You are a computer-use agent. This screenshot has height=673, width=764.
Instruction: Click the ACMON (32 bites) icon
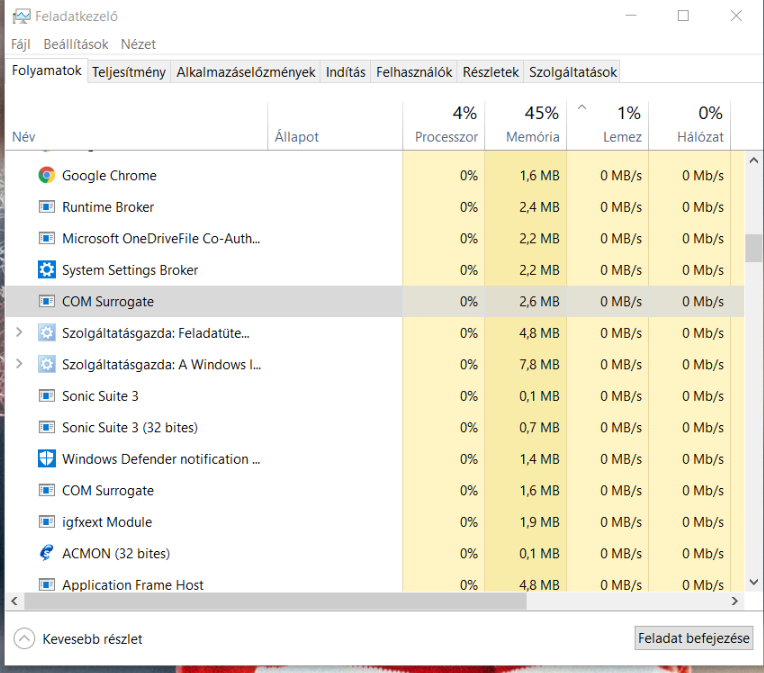(x=47, y=553)
